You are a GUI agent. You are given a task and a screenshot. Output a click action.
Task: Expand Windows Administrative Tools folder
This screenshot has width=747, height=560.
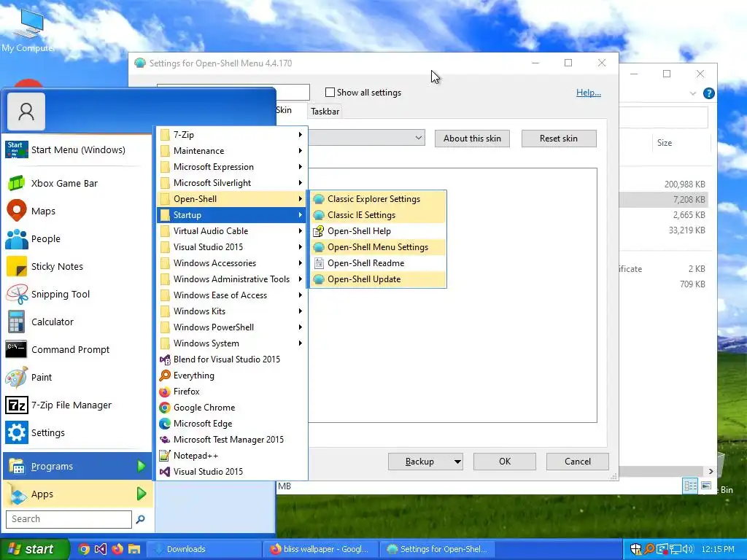tap(232, 279)
